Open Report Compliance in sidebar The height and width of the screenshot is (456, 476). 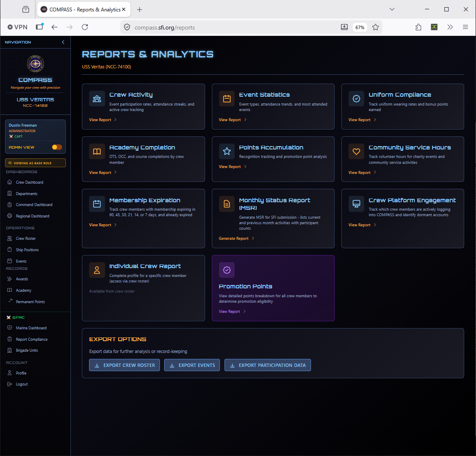click(x=32, y=339)
